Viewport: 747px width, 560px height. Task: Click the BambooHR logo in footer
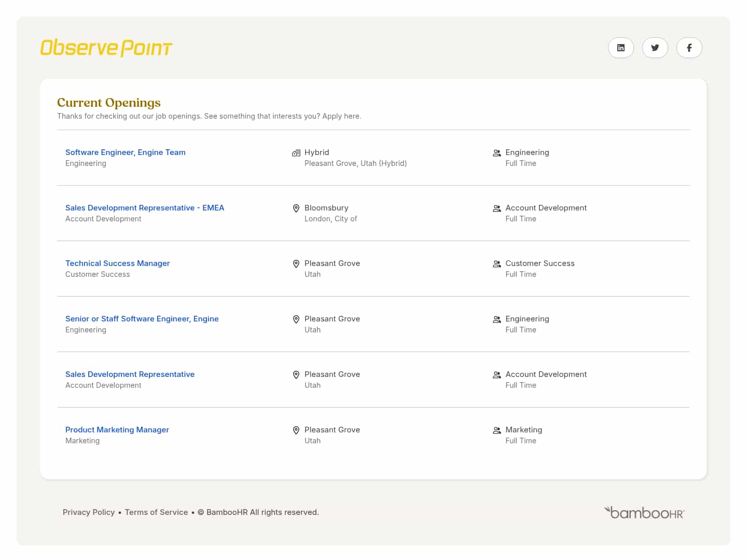(644, 512)
